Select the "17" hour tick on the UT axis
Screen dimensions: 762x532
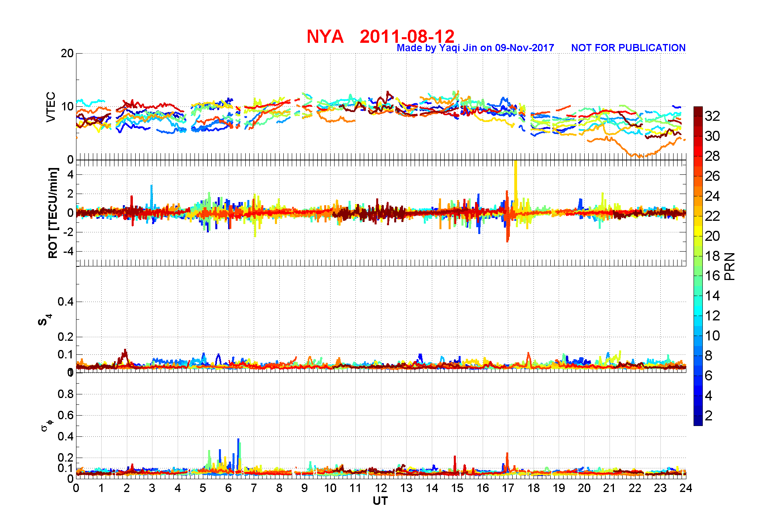[x=508, y=488]
